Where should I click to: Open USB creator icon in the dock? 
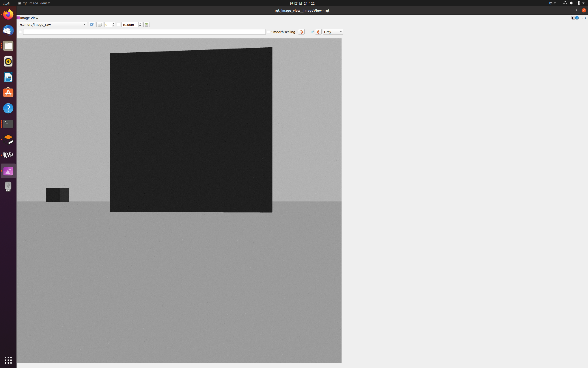pyautogui.click(x=8, y=187)
